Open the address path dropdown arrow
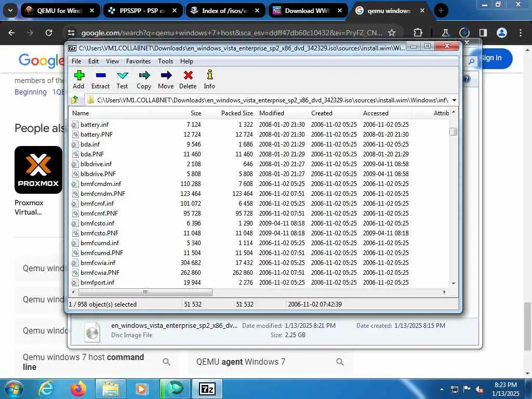 (454, 100)
